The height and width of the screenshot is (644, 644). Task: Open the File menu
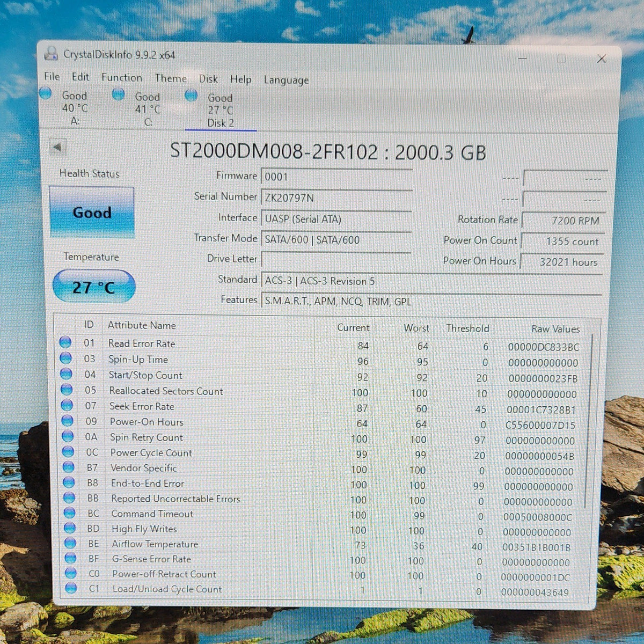(52, 77)
